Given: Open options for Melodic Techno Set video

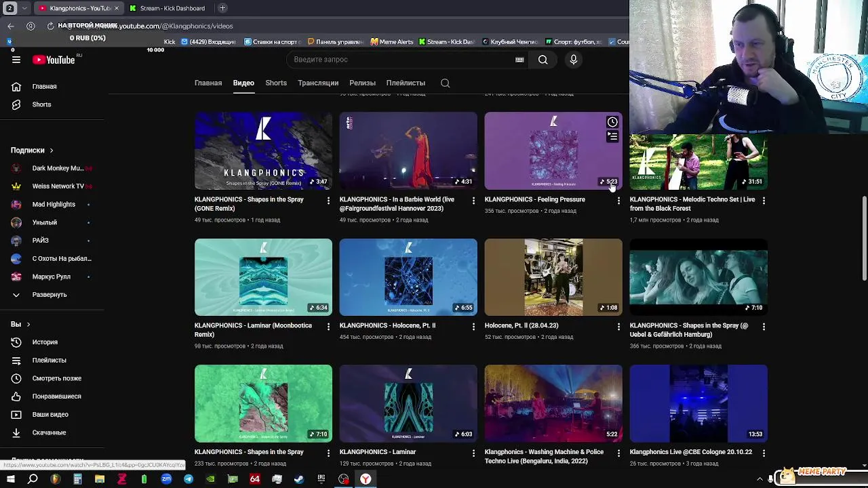Looking at the screenshot, I should (x=764, y=201).
